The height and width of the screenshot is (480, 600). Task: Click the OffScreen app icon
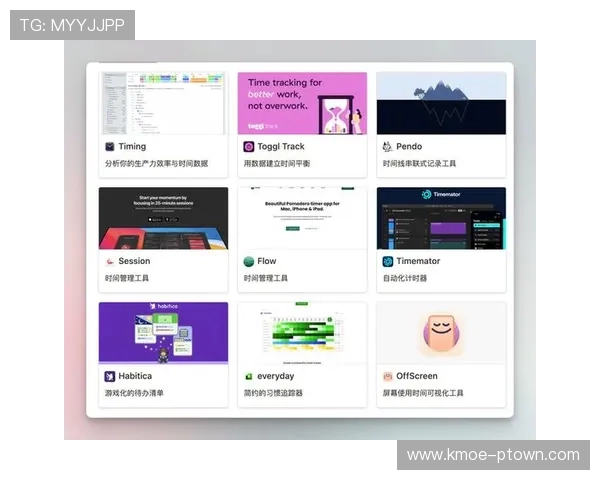[388, 376]
